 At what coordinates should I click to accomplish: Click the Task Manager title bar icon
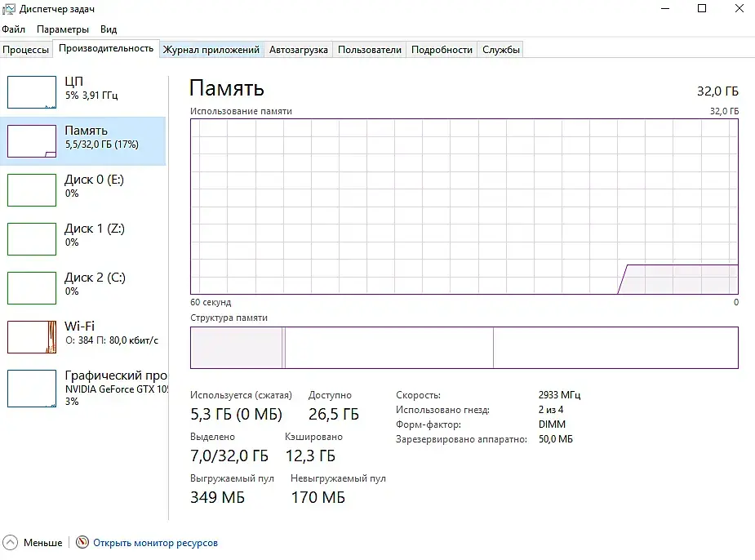(x=9, y=9)
